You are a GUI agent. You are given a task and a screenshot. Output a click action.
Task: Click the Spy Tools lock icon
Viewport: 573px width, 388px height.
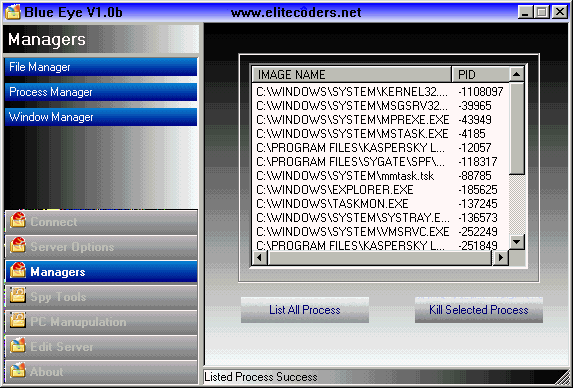tap(18, 295)
